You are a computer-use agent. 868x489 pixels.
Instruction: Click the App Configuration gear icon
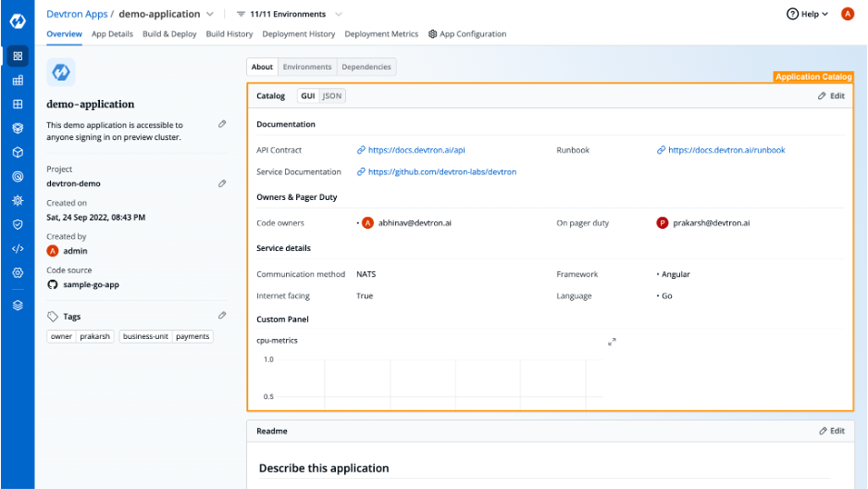point(432,33)
